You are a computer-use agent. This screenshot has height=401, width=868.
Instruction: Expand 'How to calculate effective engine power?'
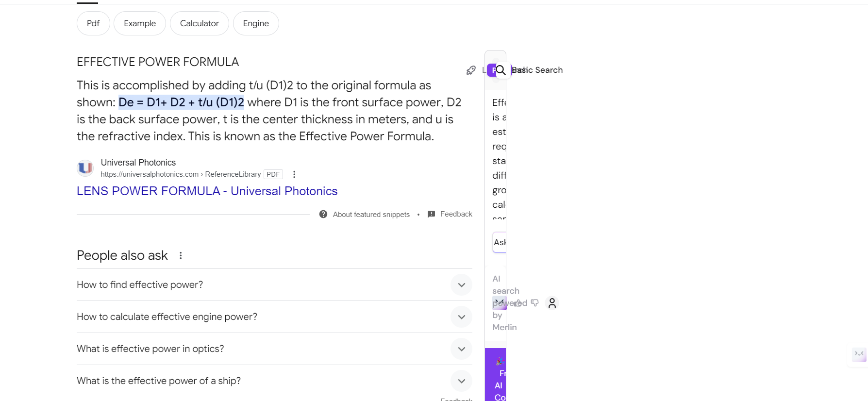pos(274,317)
